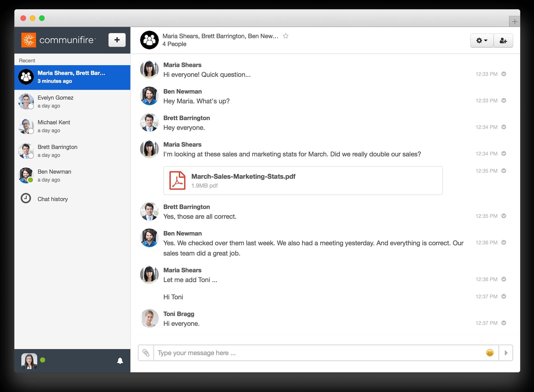Click the message input field

pyautogui.click(x=319, y=353)
